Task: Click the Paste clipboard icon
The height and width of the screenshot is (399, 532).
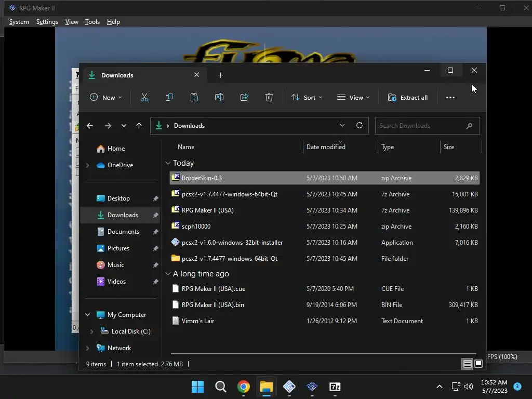Action: (194, 98)
